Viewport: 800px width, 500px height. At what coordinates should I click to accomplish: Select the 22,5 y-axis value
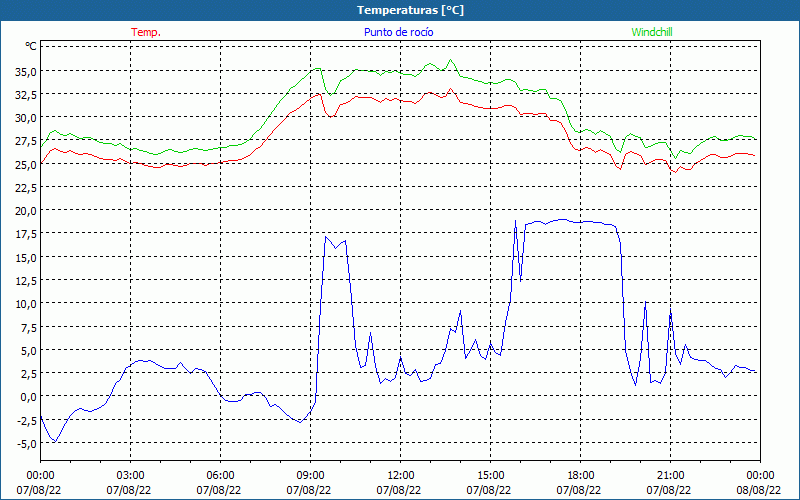[x=27, y=188]
